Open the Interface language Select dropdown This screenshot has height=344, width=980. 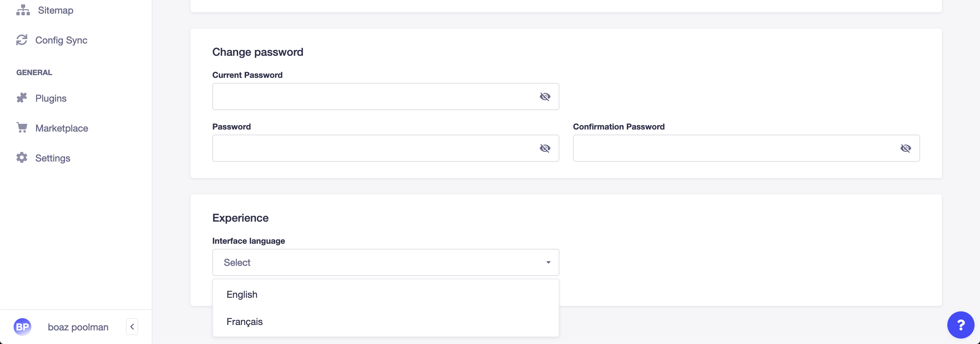coord(386,262)
